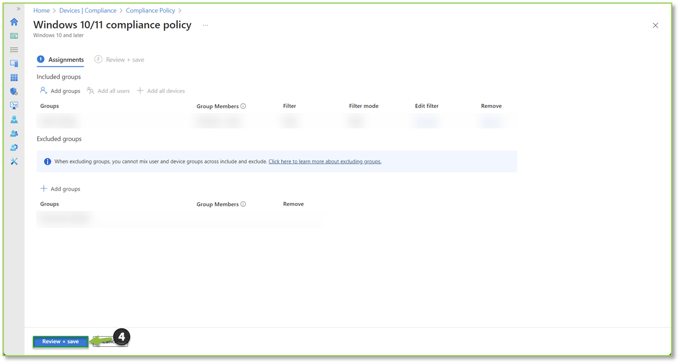
Task: Open the Reports monitor icon in the sidebar
Action: (x=14, y=105)
